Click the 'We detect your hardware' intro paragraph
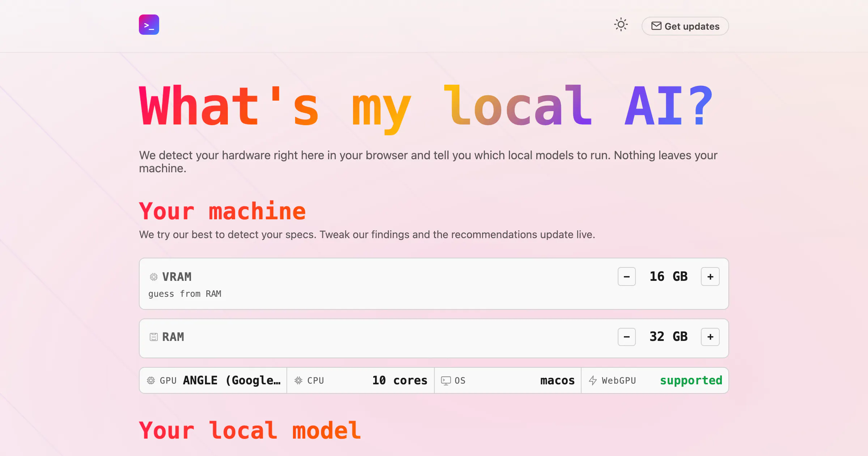The image size is (868, 456). coord(428,162)
